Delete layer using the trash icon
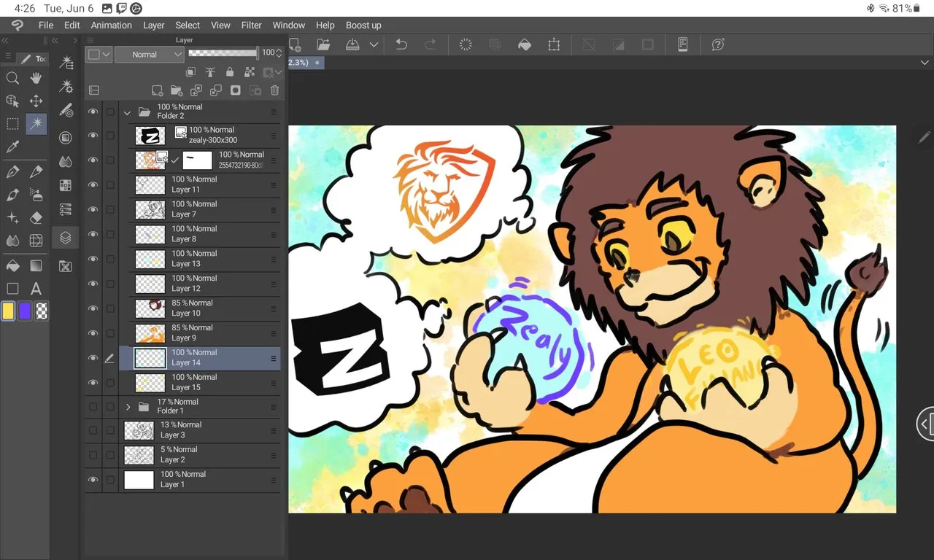This screenshot has height=560, width=934. 274,90
